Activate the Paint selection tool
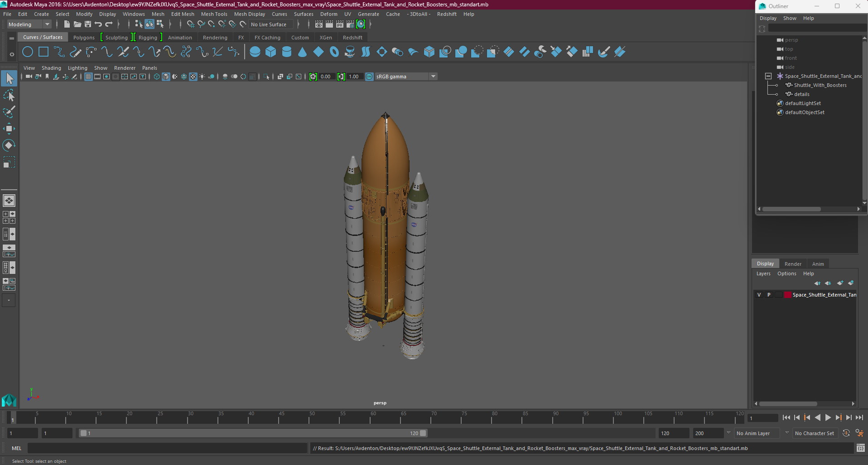This screenshot has height=465, width=868. point(9,112)
